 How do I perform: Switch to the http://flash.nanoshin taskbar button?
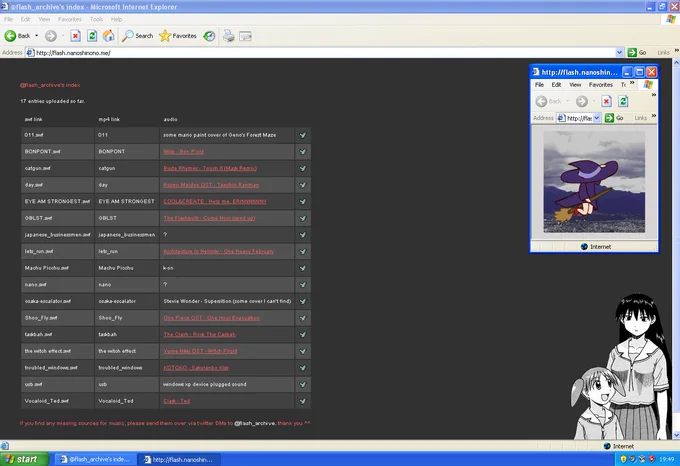point(179,459)
